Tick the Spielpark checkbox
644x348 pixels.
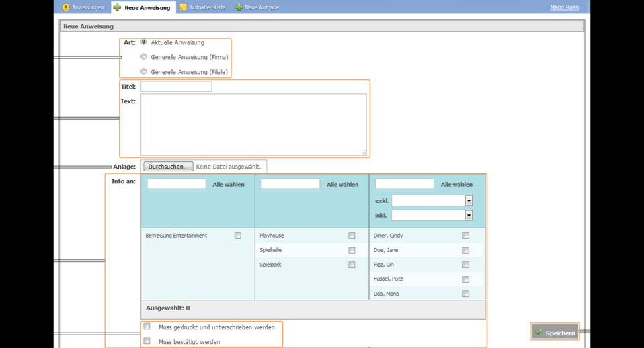pos(352,265)
